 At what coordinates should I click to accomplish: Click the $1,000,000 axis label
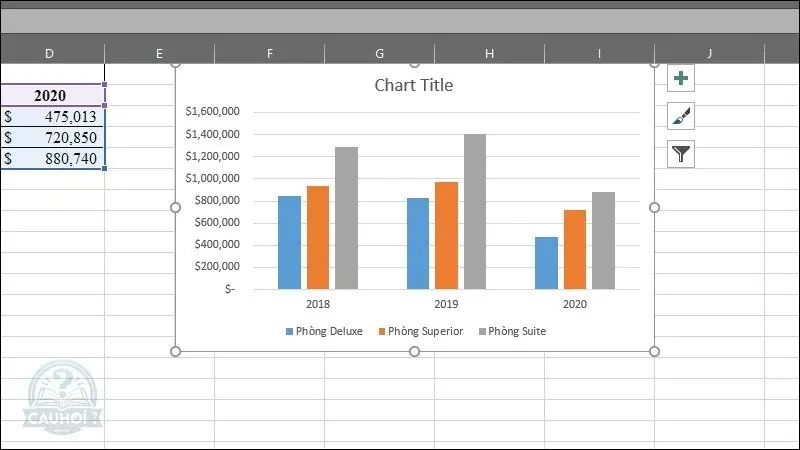[x=212, y=178]
